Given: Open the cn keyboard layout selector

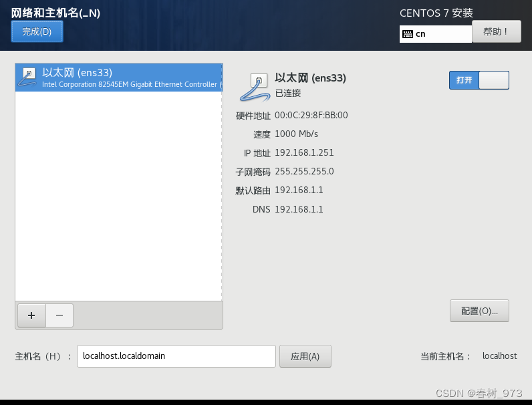Looking at the screenshot, I should tap(436, 34).
